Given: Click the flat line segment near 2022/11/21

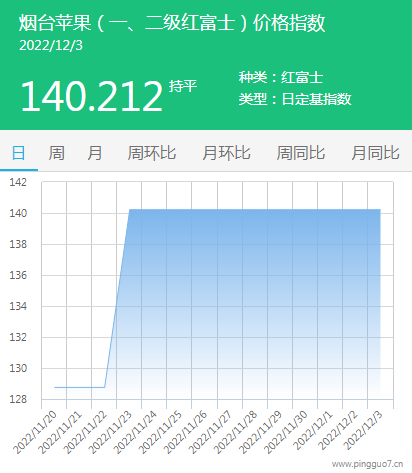Looking at the screenshot, I should 79,387.
